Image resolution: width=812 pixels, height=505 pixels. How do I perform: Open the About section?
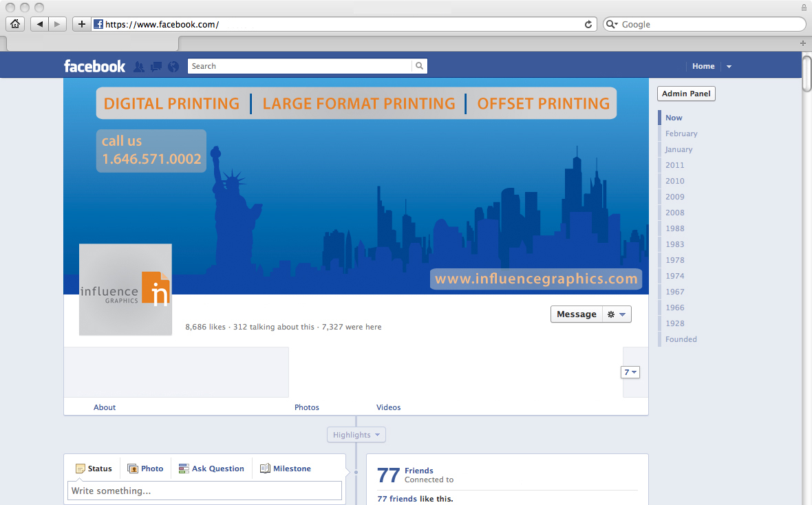[105, 407]
